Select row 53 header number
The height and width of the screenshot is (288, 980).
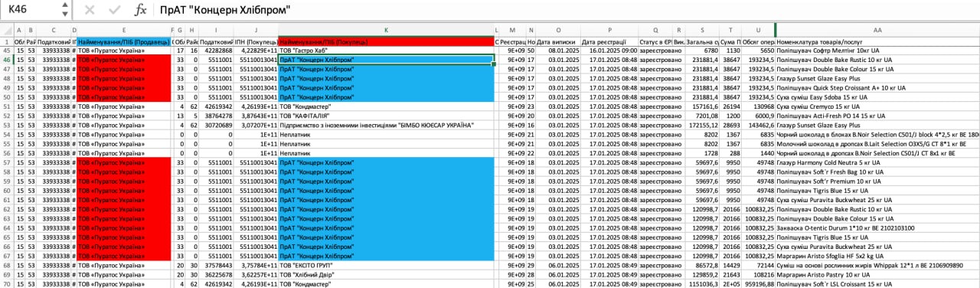coord(7,124)
